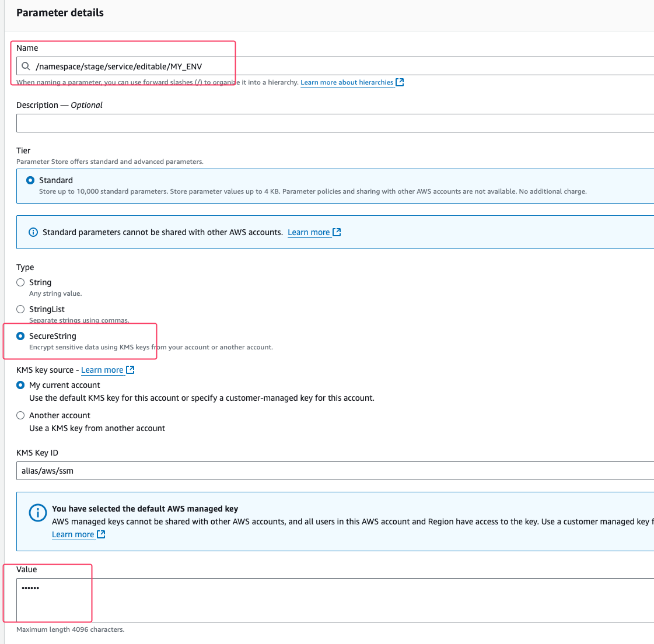Click external link icon in managed key notice
Image resolution: width=654 pixels, height=644 pixels.
point(101,534)
